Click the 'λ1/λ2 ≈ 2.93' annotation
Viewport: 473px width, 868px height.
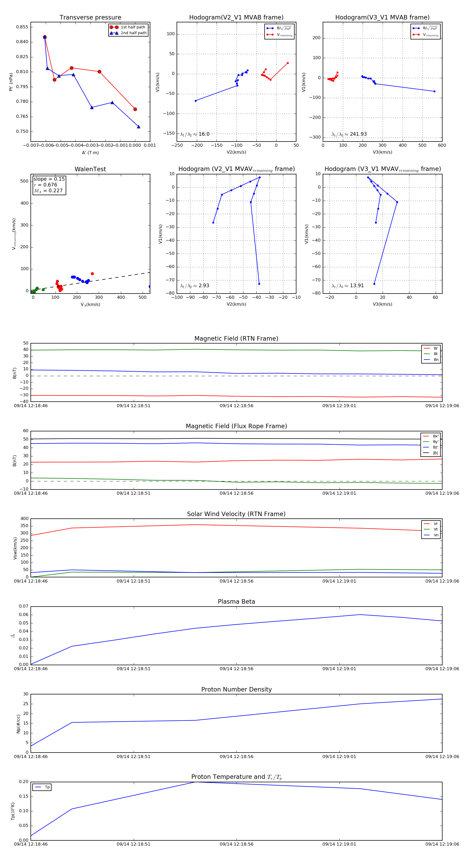pos(194,286)
